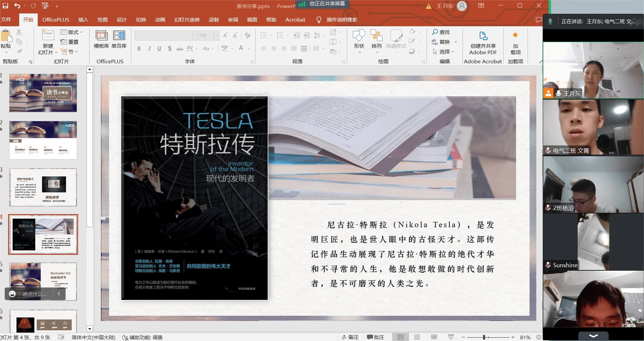Open the 模板库 template library
644x341 pixels.
click(x=101, y=36)
